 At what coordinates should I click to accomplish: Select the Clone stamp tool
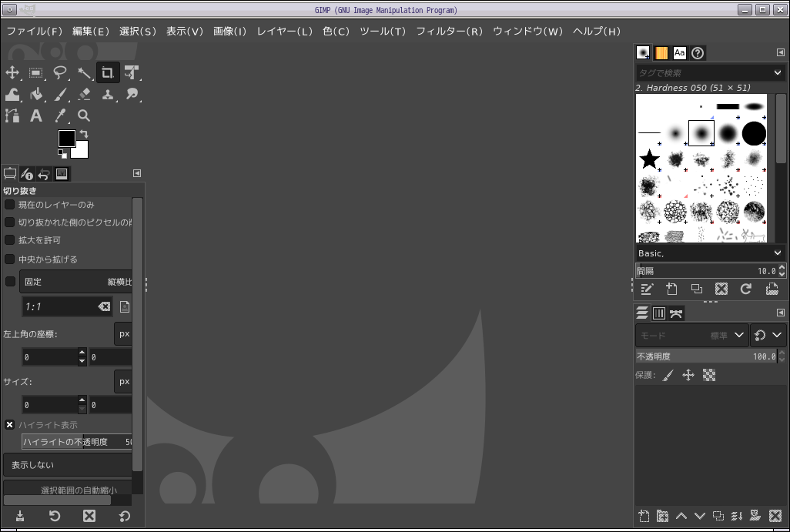pos(108,94)
